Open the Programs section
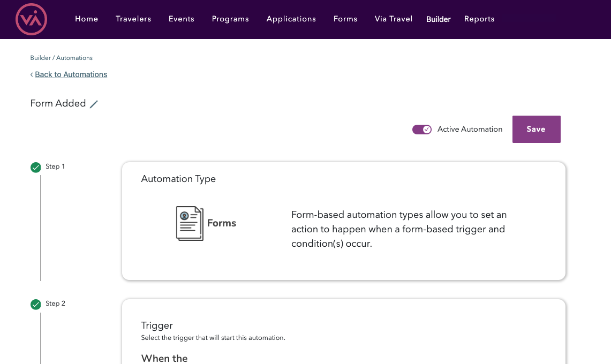Image resolution: width=611 pixels, height=364 pixels. click(230, 19)
